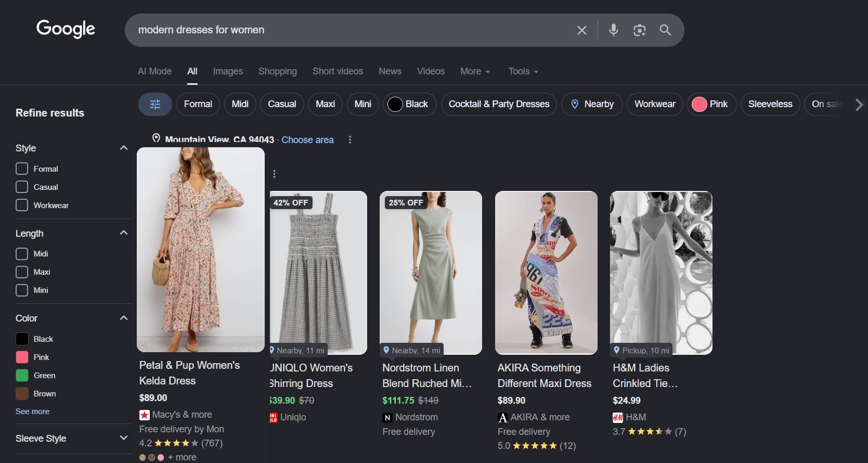This screenshot has height=463, width=868.
Task: Open the Tools dropdown
Action: coord(523,71)
